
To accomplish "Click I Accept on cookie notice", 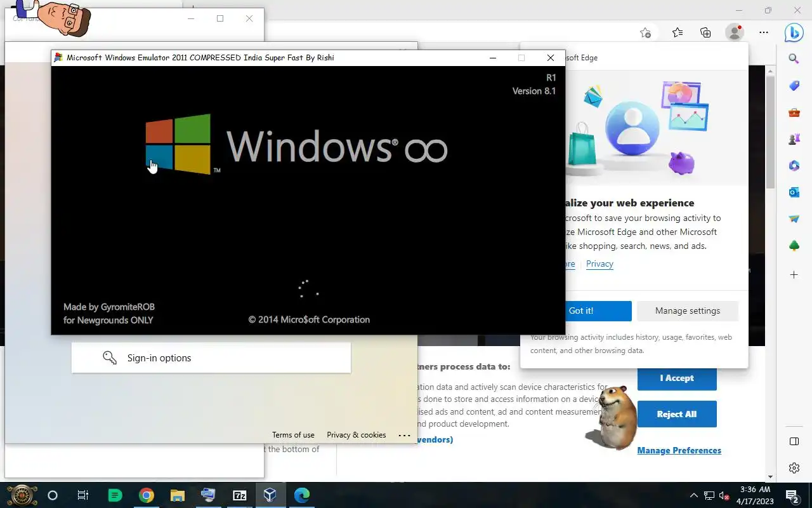I will [x=677, y=378].
